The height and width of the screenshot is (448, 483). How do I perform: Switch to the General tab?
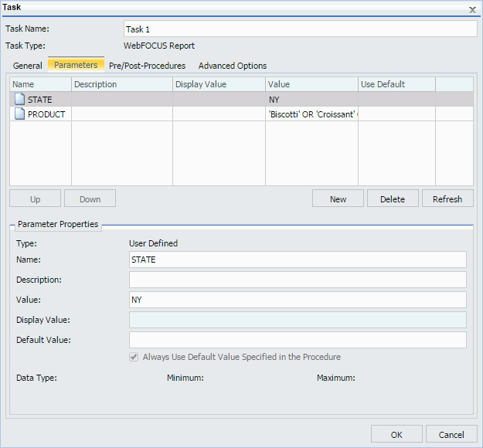28,66
